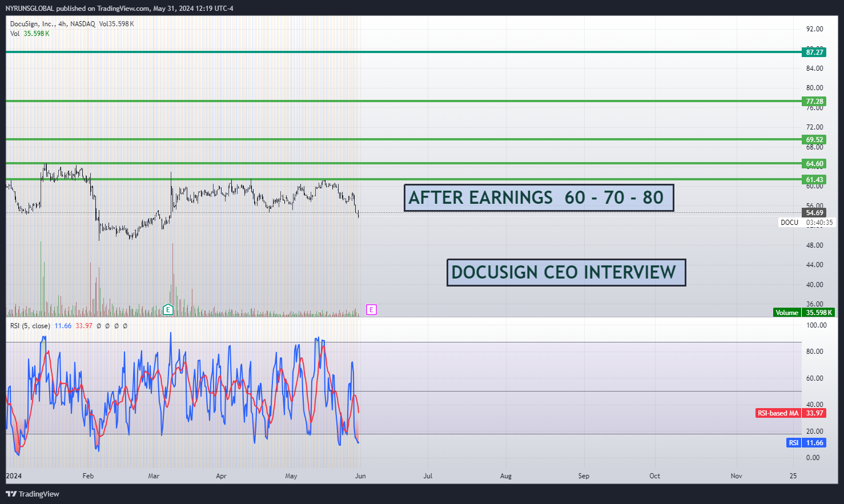
Task: Click the 48.00 price axis tick
Action: pos(814,245)
